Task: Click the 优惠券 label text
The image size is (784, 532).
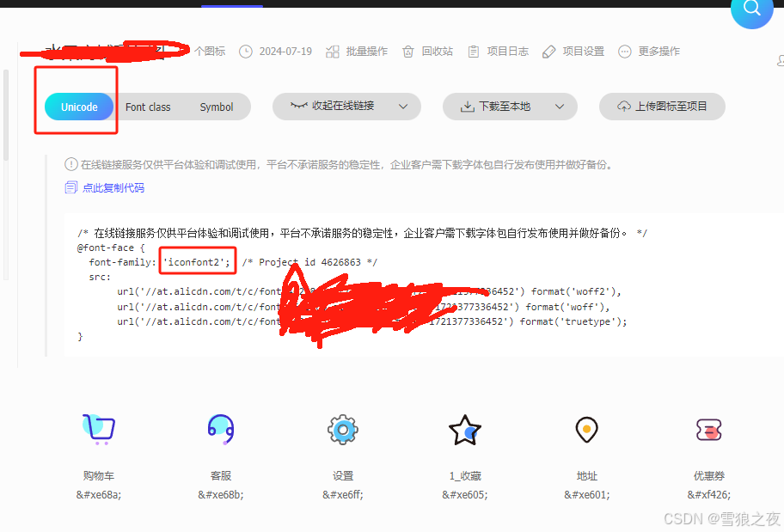Action: pyautogui.click(x=709, y=475)
